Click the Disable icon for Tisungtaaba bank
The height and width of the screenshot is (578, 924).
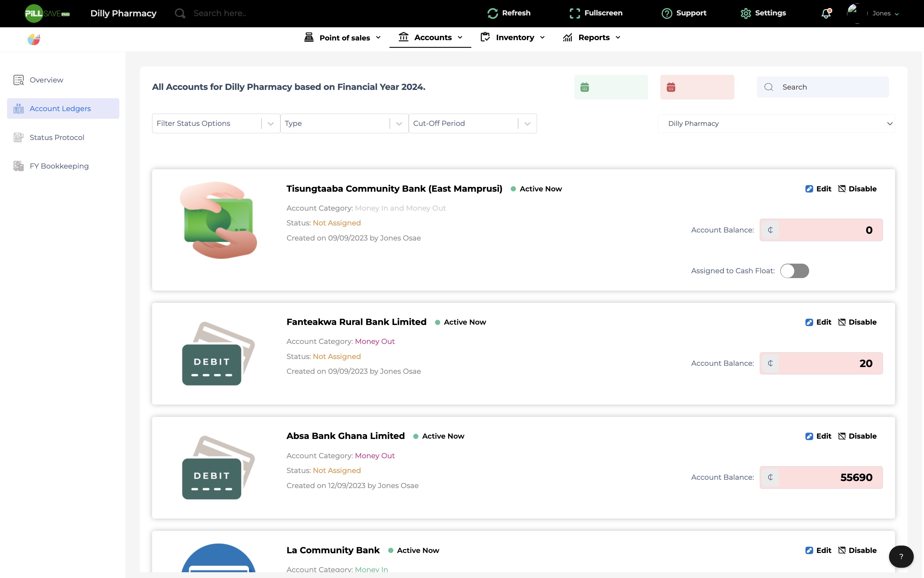(842, 189)
